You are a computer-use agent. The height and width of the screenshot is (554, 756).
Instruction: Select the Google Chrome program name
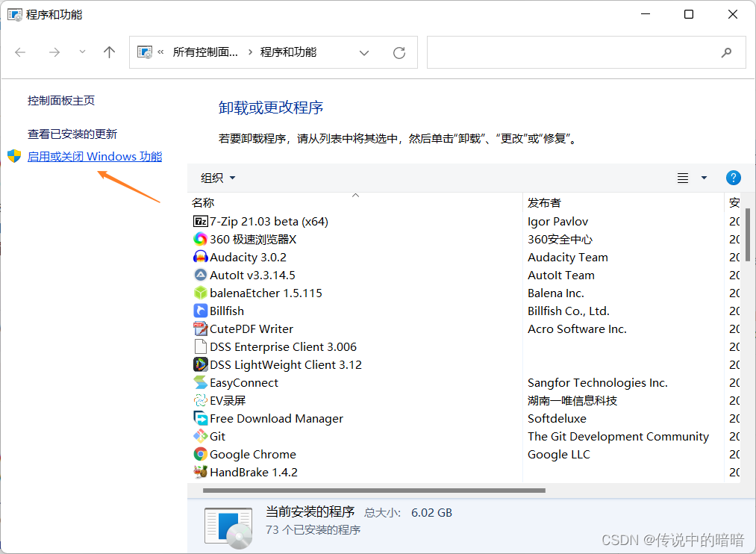(253, 454)
